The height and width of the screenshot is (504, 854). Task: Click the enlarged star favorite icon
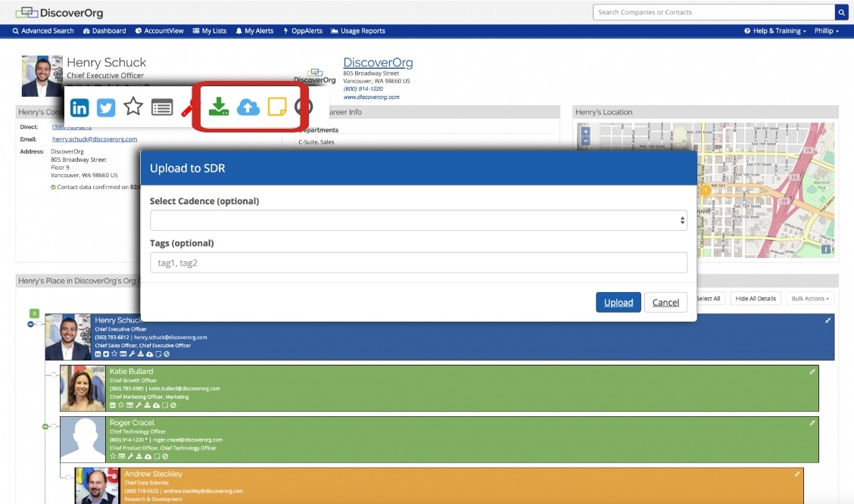[x=133, y=107]
